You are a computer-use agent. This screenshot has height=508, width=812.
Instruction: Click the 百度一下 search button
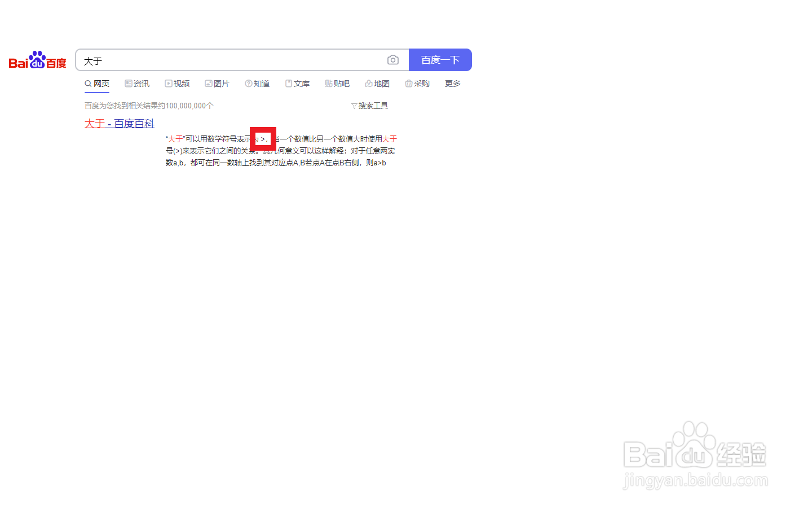tap(440, 60)
